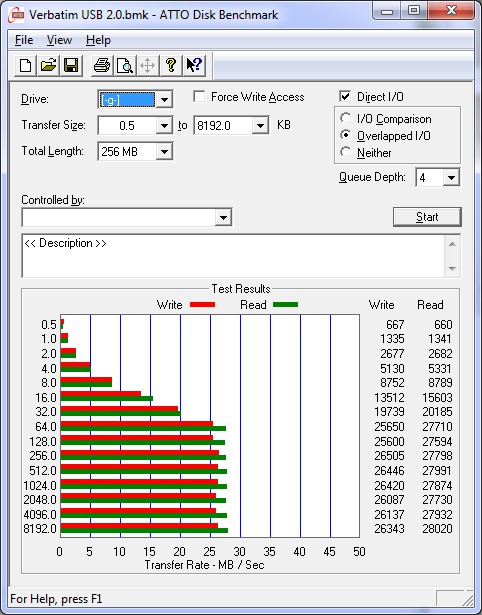Image resolution: width=482 pixels, height=615 pixels.
Task: Open the Total Length dropdown
Action: click(164, 152)
